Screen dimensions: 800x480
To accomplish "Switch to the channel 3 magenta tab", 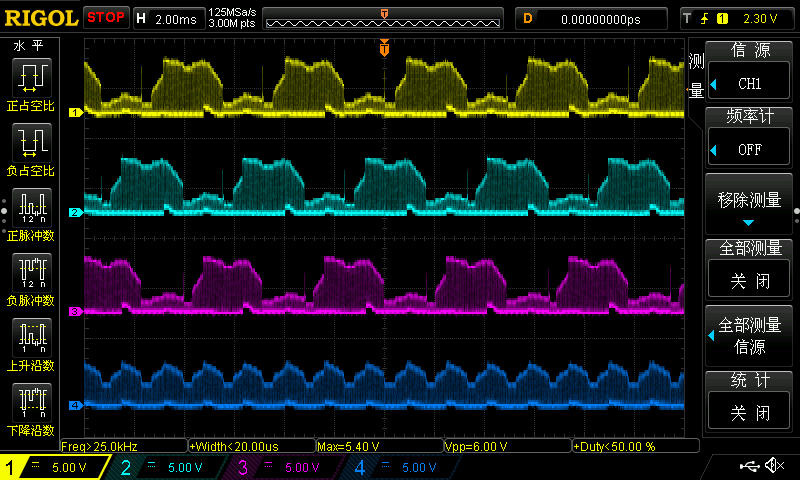I will coord(285,467).
